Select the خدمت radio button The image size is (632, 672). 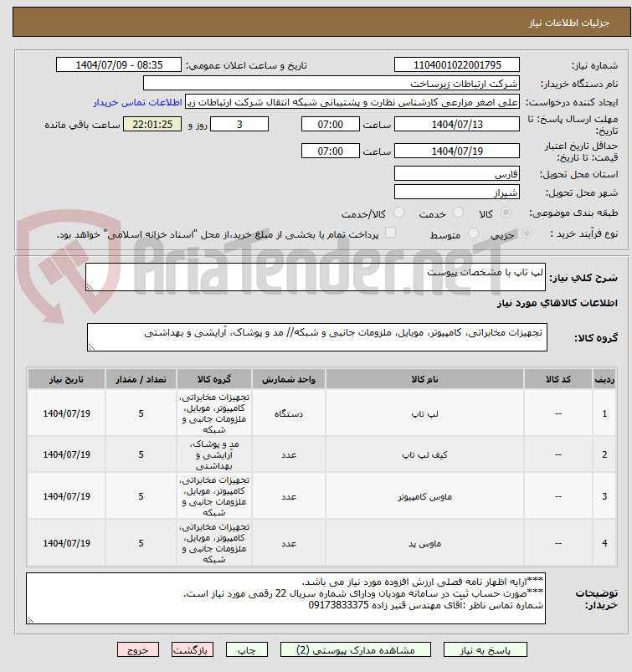pyautogui.click(x=458, y=213)
